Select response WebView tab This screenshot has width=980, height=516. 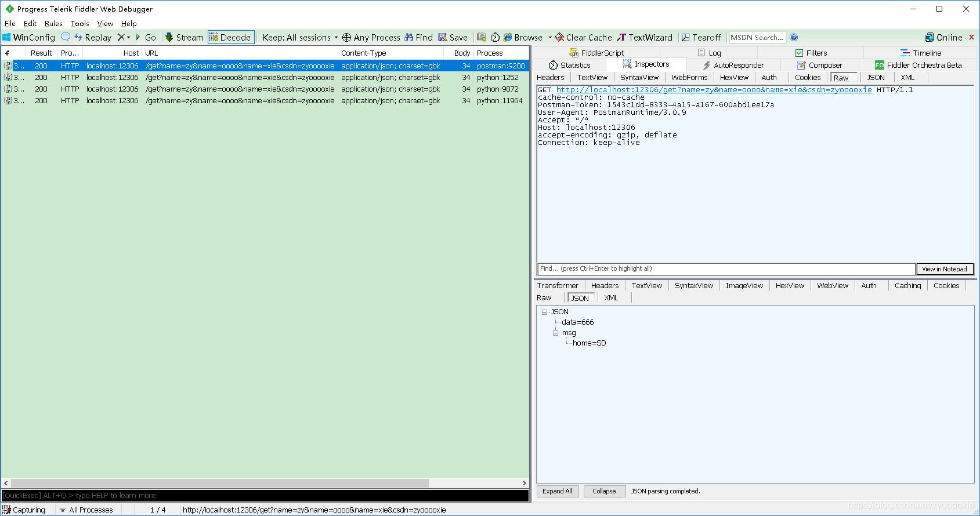tap(833, 285)
